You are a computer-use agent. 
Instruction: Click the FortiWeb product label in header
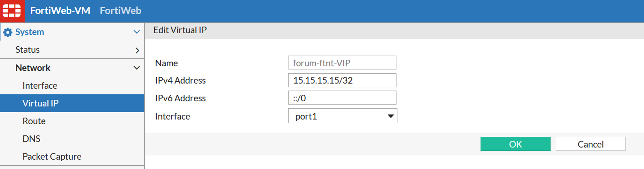point(120,11)
